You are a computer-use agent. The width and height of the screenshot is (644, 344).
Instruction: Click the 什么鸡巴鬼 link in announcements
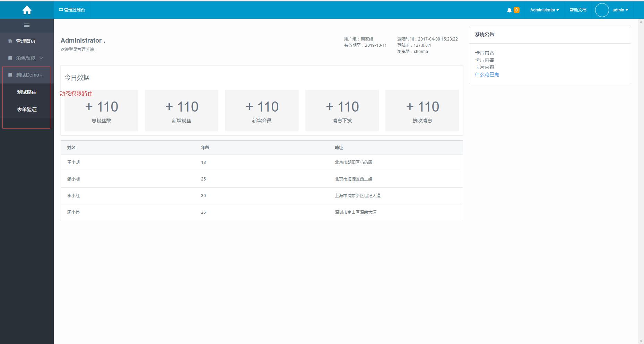[487, 74]
